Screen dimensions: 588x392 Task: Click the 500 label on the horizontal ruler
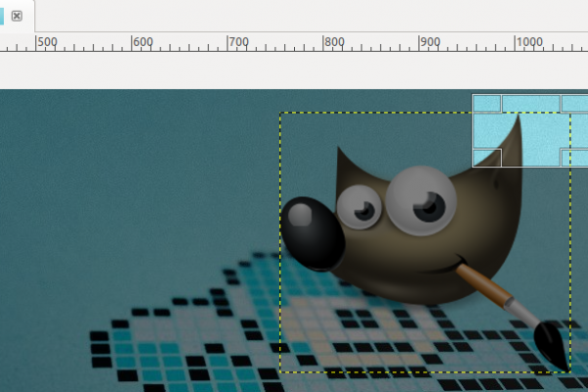48,42
